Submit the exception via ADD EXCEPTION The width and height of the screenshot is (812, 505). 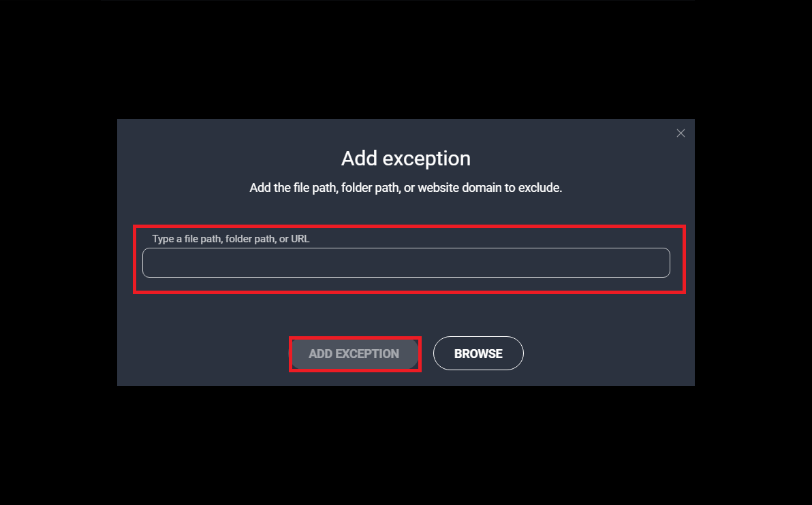354,354
